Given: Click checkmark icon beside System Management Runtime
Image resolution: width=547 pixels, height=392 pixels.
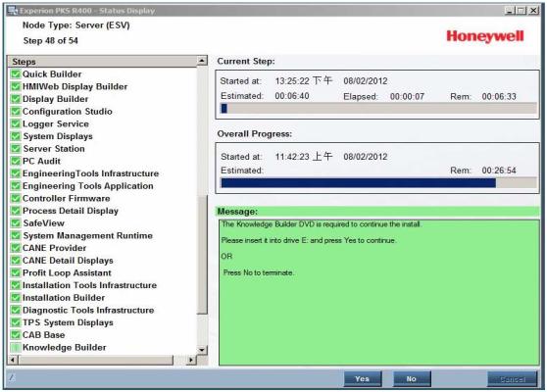Looking at the screenshot, I should click(x=16, y=235).
